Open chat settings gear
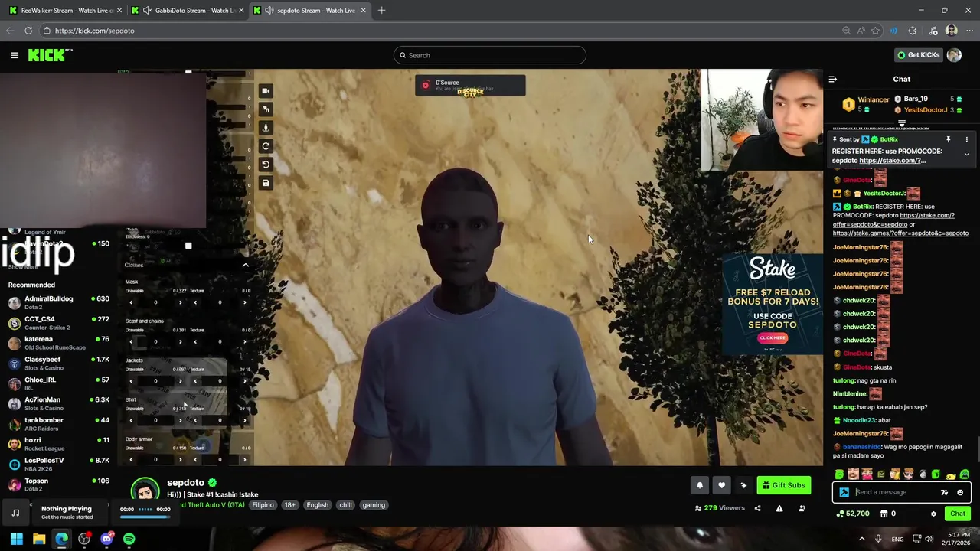Image resolution: width=980 pixels, height=551 pixels. 933,514
